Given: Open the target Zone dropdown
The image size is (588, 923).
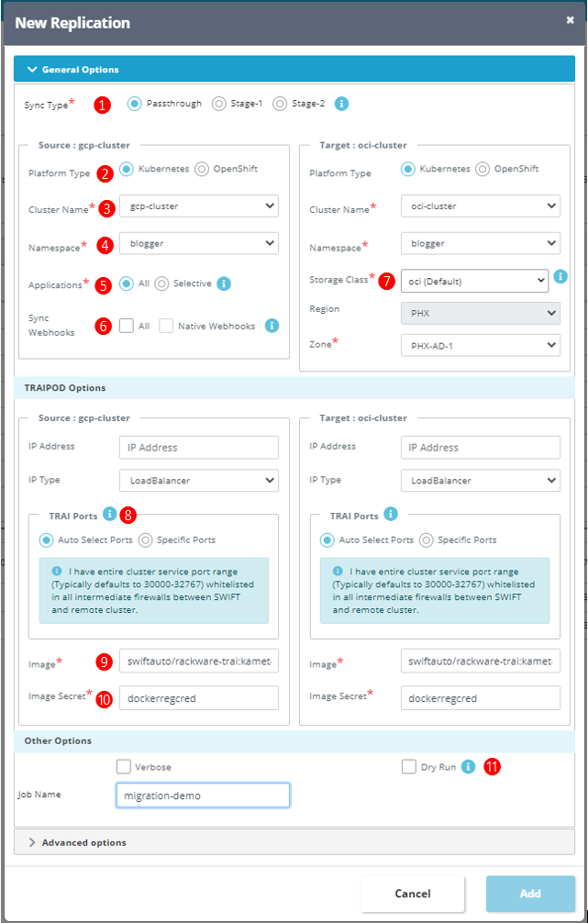Looking at the screenshot, I should [480, 345].
